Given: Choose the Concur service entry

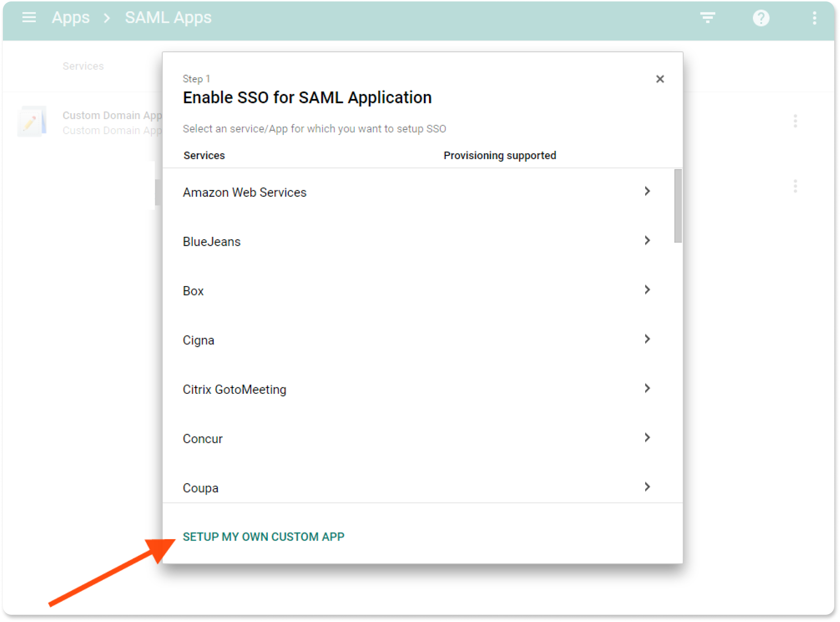Looking at the screenshot, I should (203, 439).
